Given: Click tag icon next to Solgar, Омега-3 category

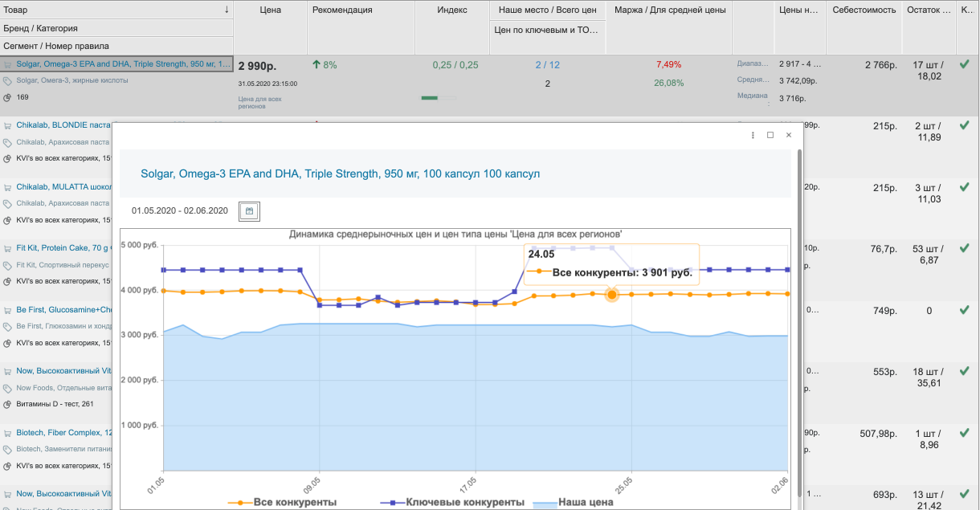Looking at the screenshot, I should pyautogui.click(x=7, y=80).
